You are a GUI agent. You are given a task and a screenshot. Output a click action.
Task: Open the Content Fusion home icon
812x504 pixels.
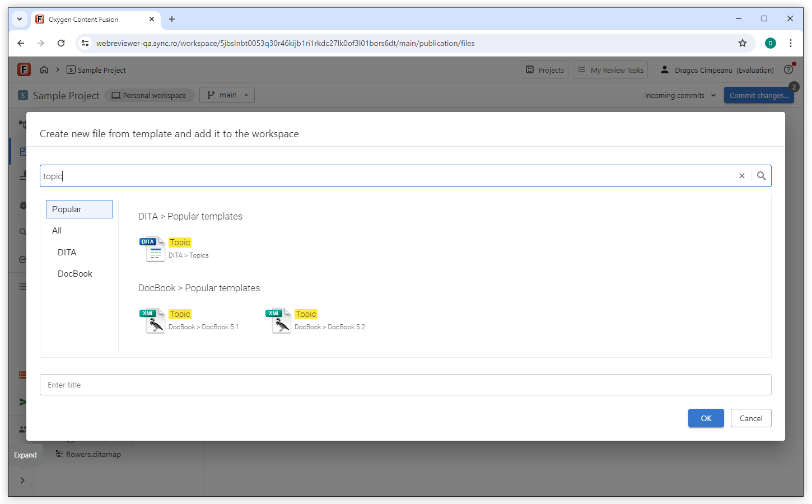tap(44, 69)
